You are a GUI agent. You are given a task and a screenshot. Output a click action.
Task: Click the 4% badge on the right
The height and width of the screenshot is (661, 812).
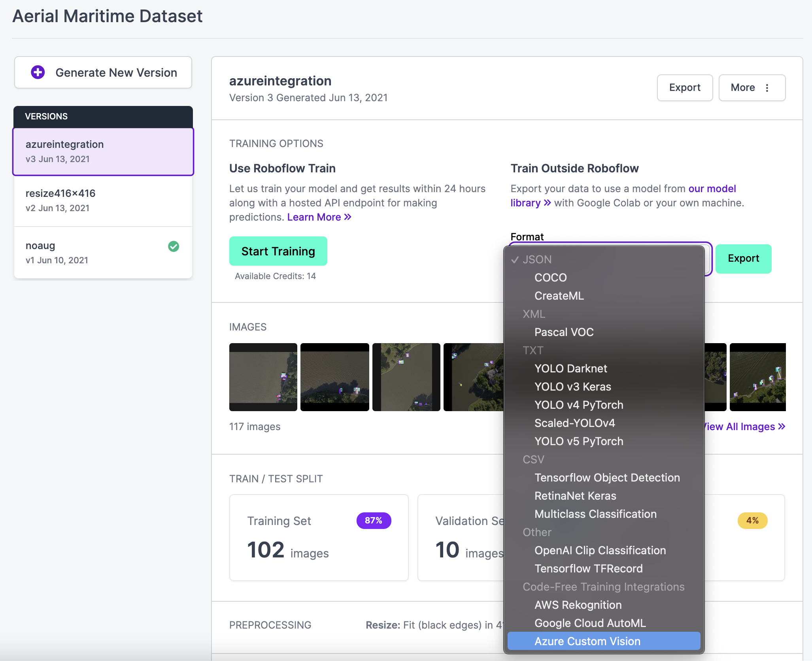pyautogui.click(x=753, y=521)
